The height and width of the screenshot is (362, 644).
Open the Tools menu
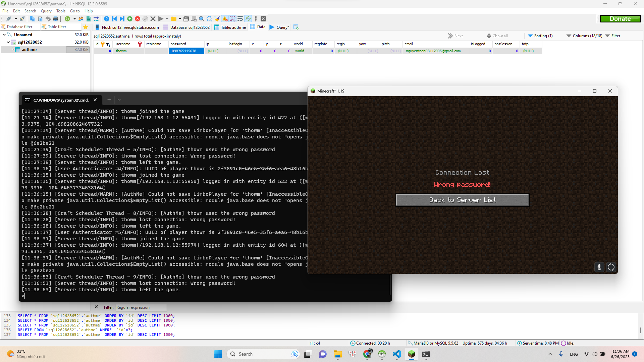coord(61,11)
